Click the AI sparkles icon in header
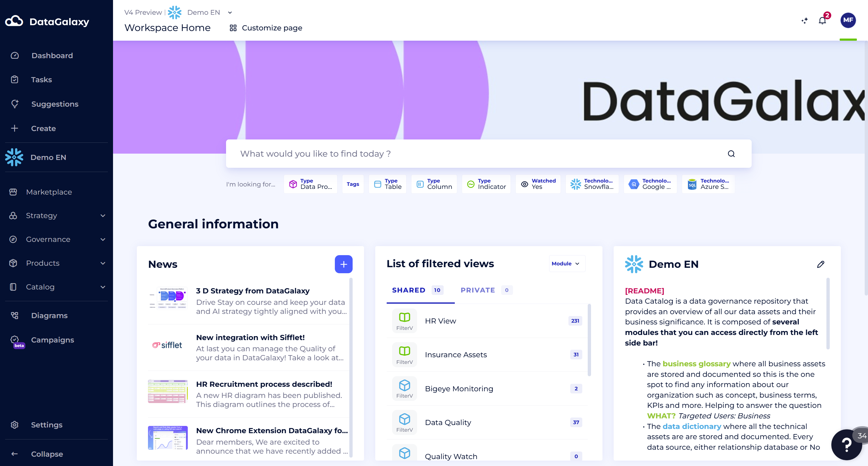 point(805,20)
